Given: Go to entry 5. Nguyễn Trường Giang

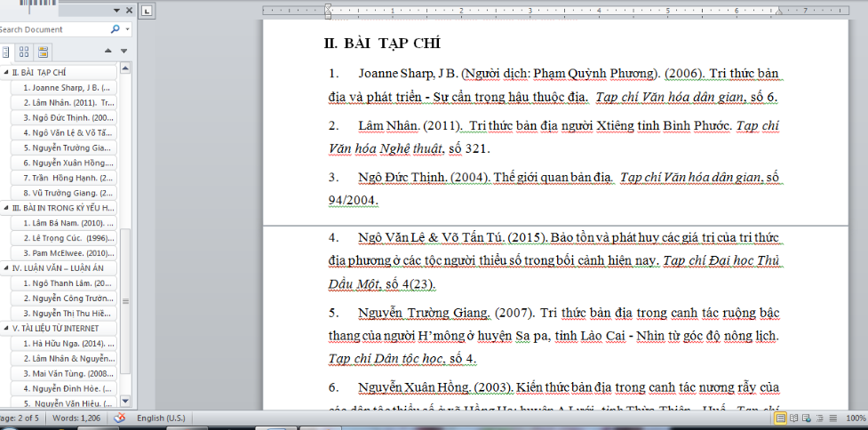Looking at the screenshot, I should pyautogui.click(x=64, y=147).
